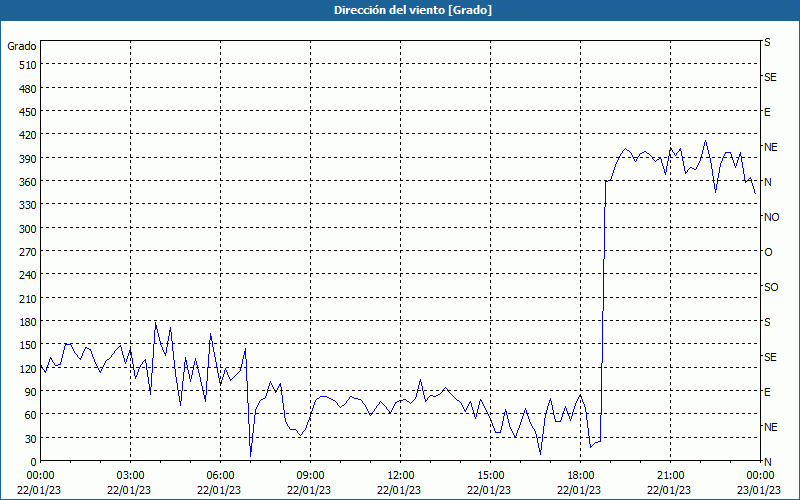Select the 120 y-axis value
This screenshot has height=500, width=800.
(28, 369)
